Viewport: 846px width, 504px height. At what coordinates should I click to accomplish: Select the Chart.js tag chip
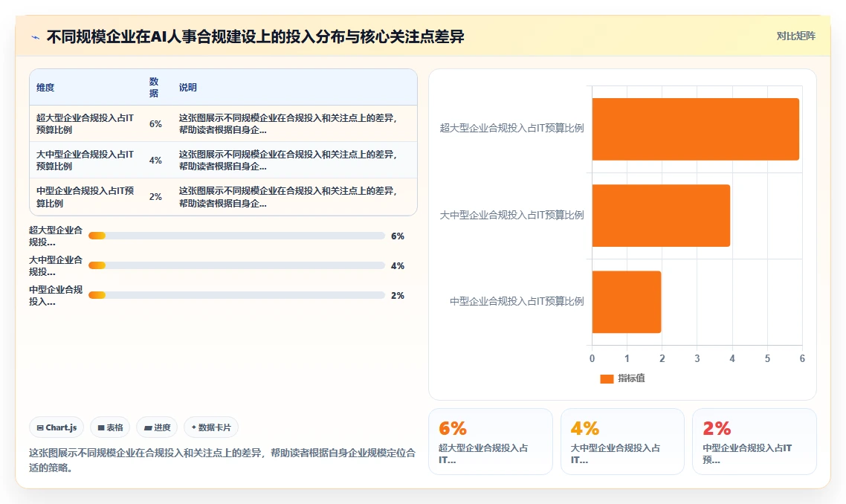(56, 427)
